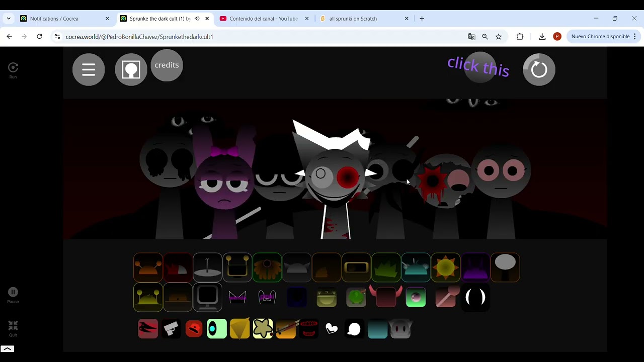The height and width of the screenshot is (362, 644).
Task: Select the yellow-green eyestalk dome icon
Action: [148, 297]
